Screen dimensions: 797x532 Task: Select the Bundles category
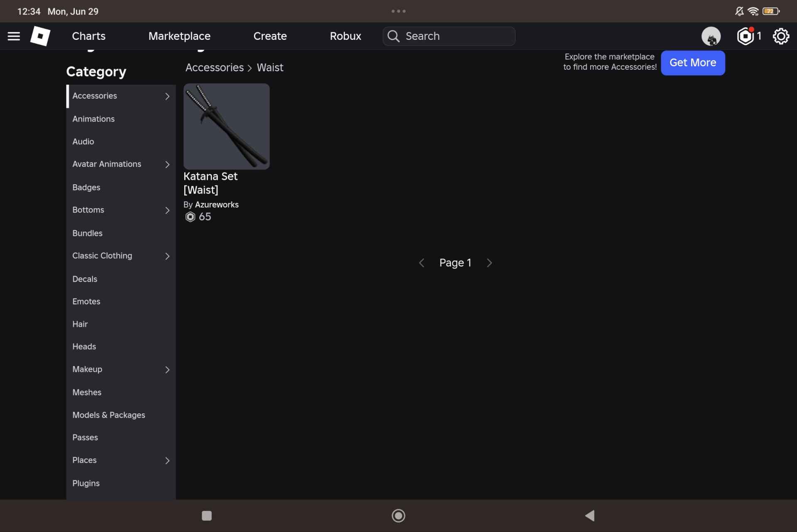pos(121,233)
